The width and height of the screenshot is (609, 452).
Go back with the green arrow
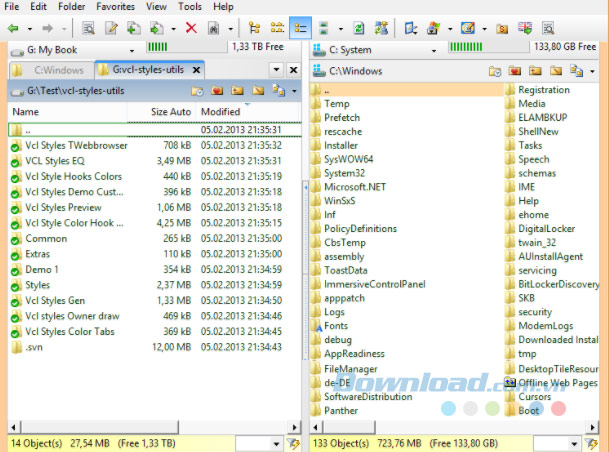click(14, 28)
